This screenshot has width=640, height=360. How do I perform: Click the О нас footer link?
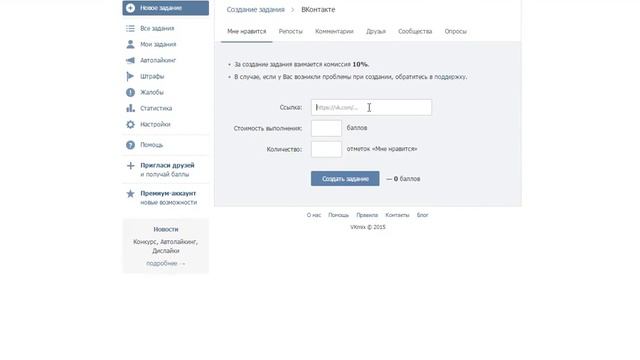(x=314, y=215)
